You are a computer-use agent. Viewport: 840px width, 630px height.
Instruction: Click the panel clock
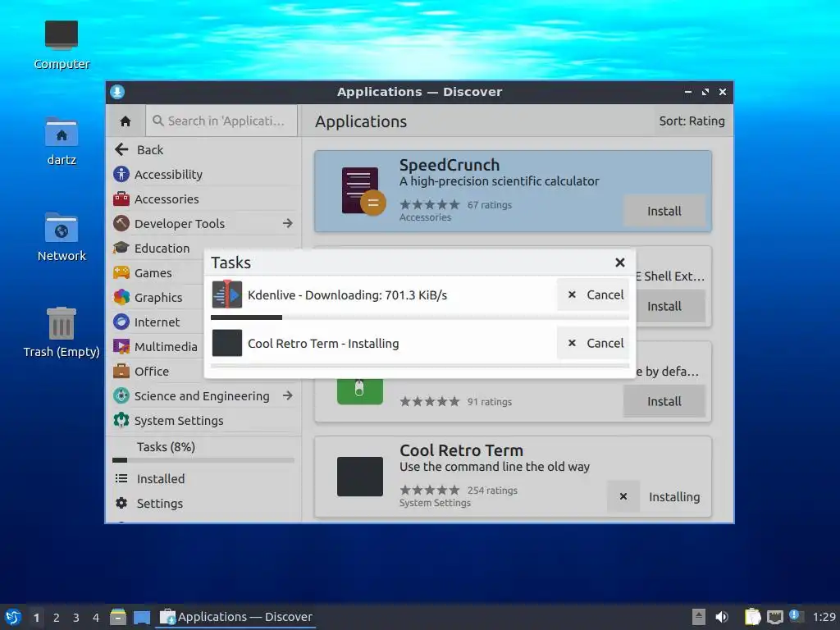point(824,617)
